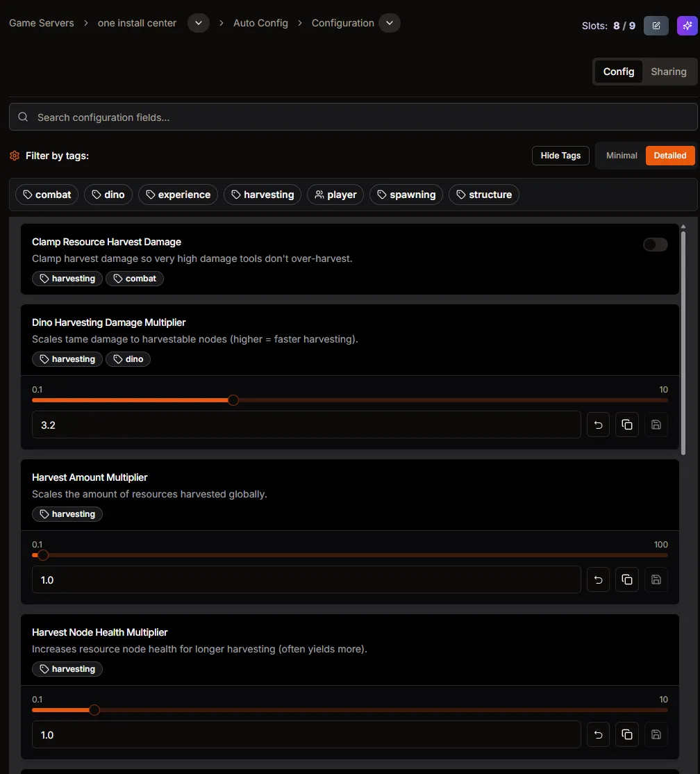
Task: Click the search magnifier icon
Action: coord(23,117)
